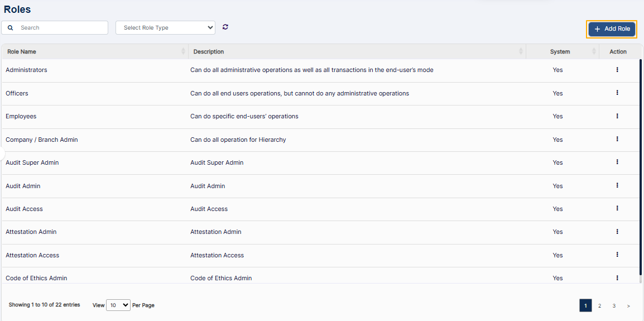The width and height of the screenshot is (644, 321).
Task: Open action menu for Code of Ethics Admin
Action: (617, 277)
